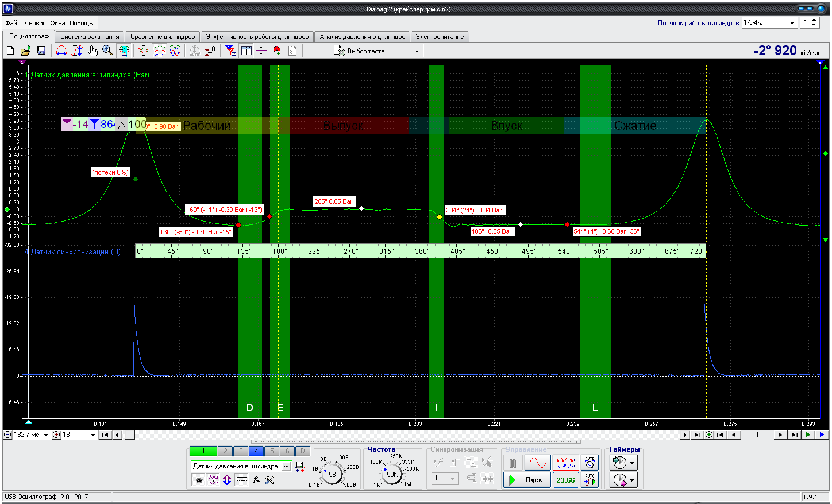The height and width of the screenshot is (504, 832).
Task: Activate the magnifier zoom tool
Action: click(107, 51)
